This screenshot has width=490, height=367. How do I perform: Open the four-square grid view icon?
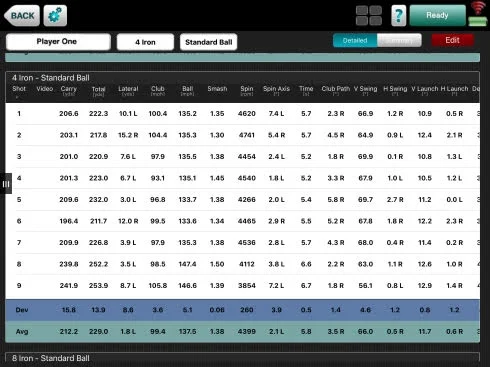369,15
